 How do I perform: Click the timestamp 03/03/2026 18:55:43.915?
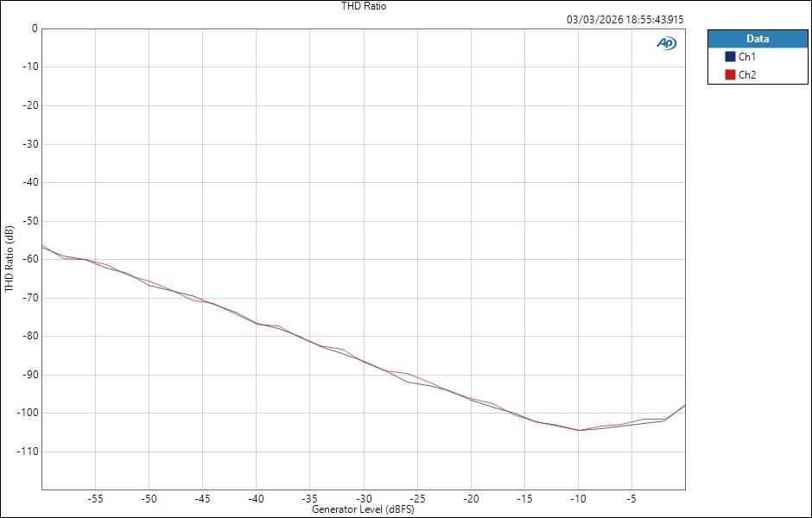[x=625, y=20]
